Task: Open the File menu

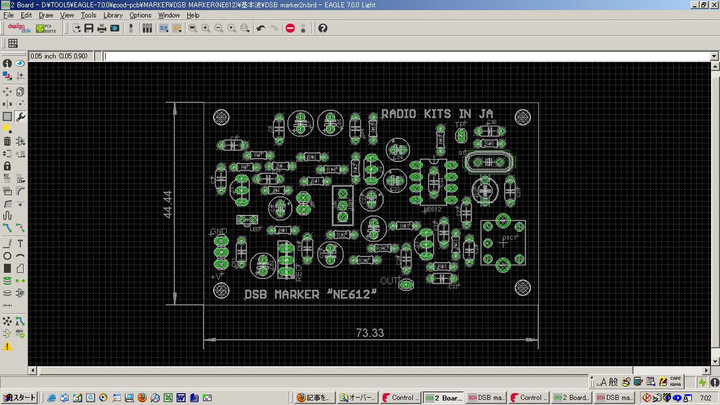Action: pyautogui.click(x=9, y=15)
